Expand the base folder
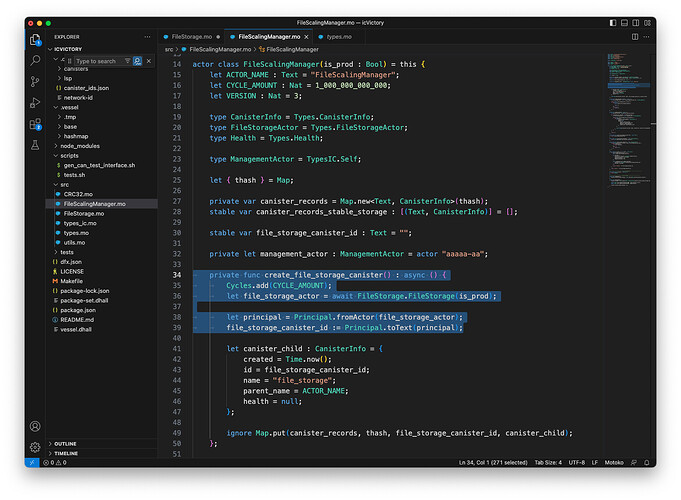The height and width of the screenshot is (500, 681). [x=70, y=126]
